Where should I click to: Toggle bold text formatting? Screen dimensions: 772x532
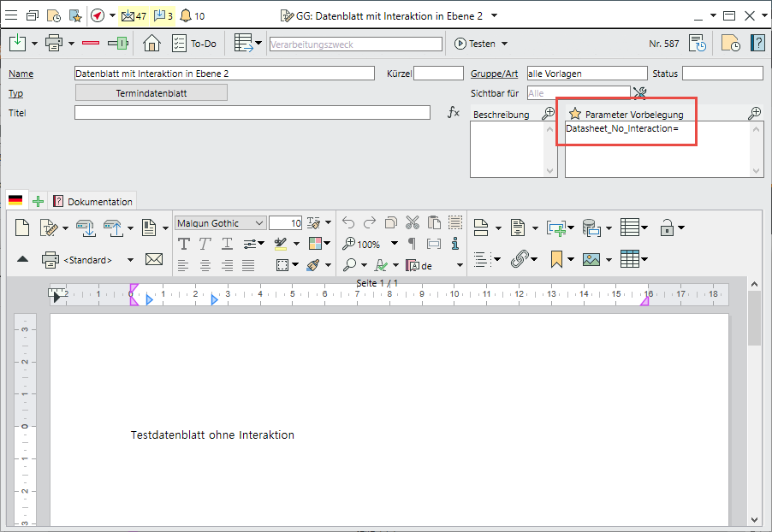[184, 245]
